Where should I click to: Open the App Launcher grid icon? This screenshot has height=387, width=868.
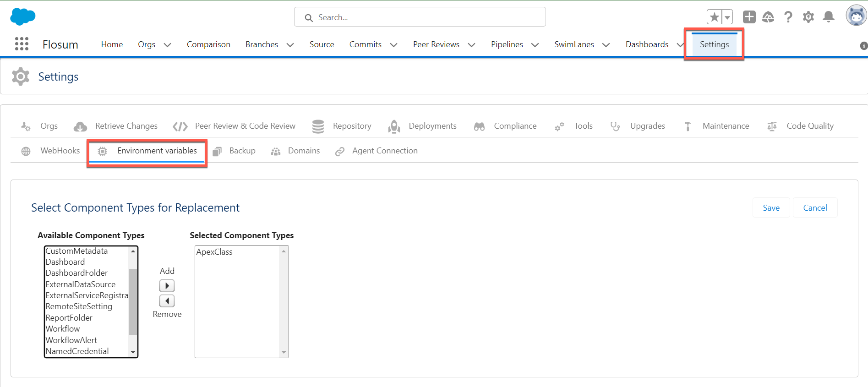[x=22, y=44]
